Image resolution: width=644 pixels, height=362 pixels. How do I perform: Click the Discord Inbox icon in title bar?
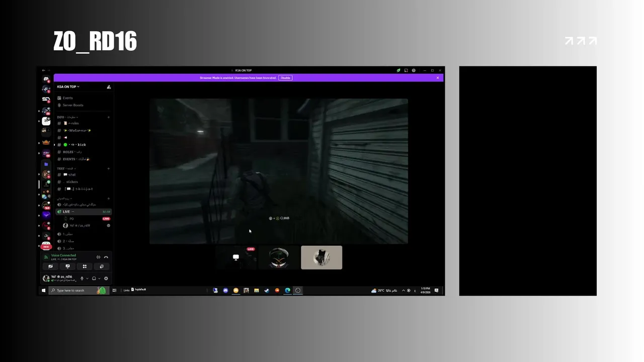tap(406, 70)
